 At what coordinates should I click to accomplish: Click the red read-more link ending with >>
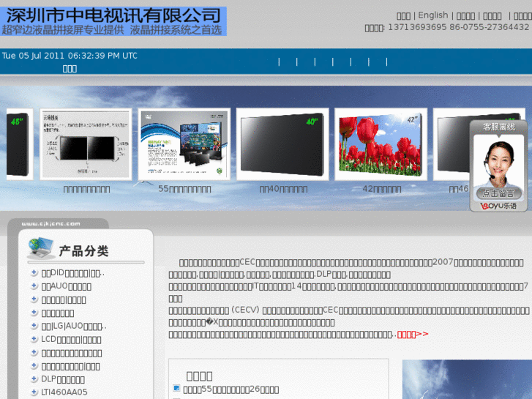[x=413, y=334]
